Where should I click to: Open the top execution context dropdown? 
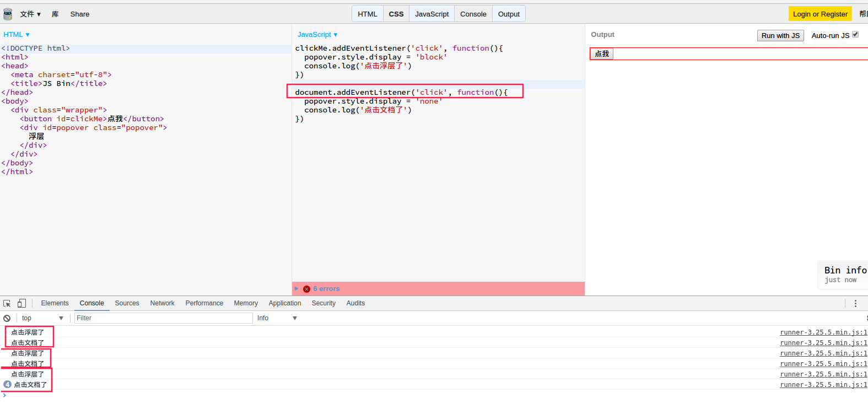click(42, 318)
